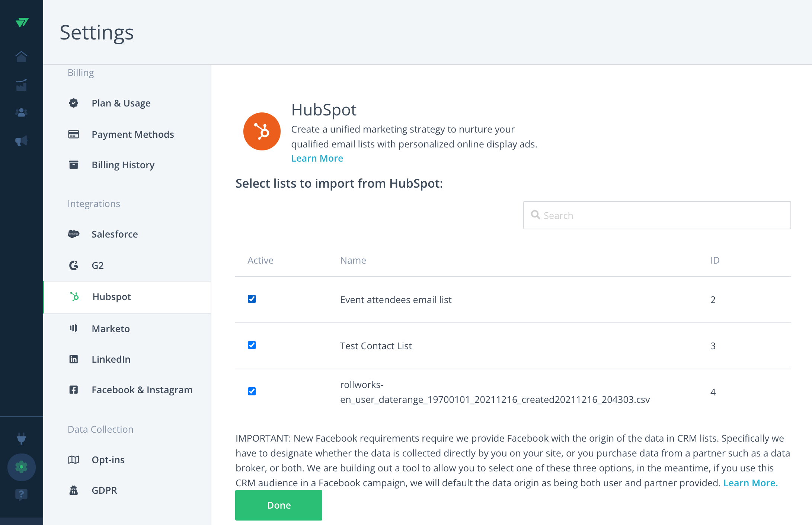Follow Learn More link in Facebook notice

(x=750, y=483)
